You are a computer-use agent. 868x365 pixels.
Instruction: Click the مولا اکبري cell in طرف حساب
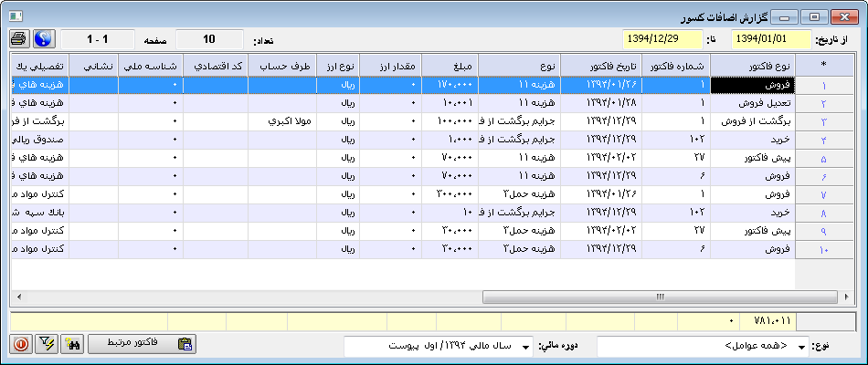click(x=281, y=120)
